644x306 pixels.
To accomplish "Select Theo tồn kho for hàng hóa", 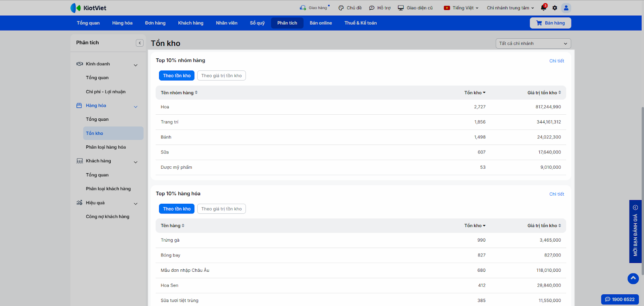I will tap(177, 209).
